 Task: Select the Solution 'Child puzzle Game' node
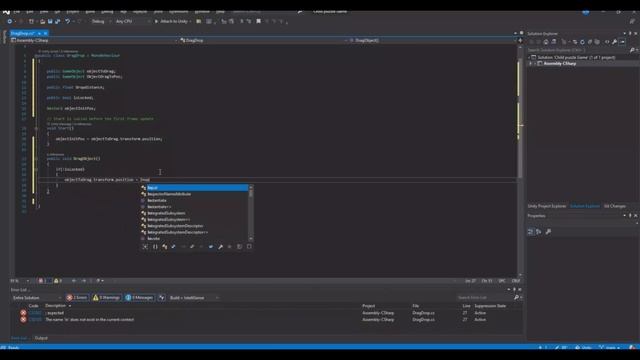click(576, 58)
